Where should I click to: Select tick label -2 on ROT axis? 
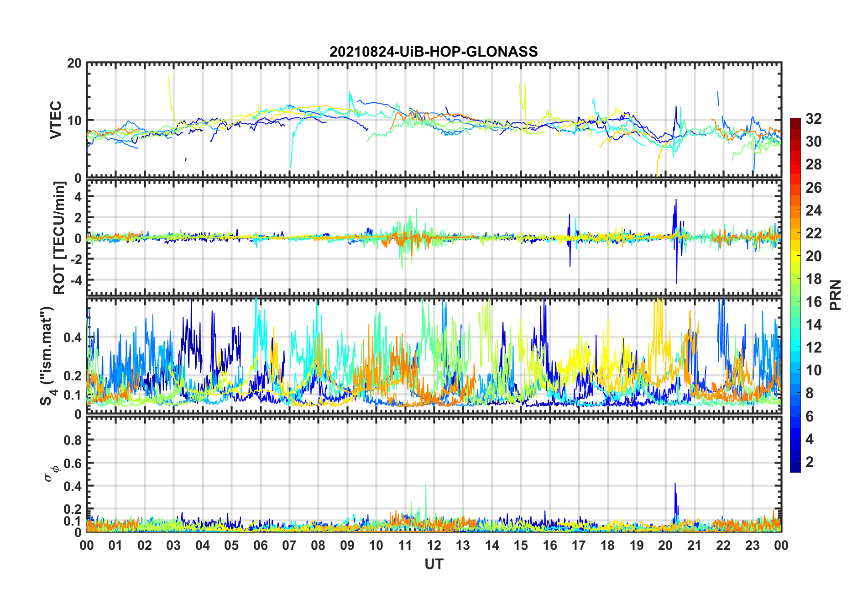(75, 258)
